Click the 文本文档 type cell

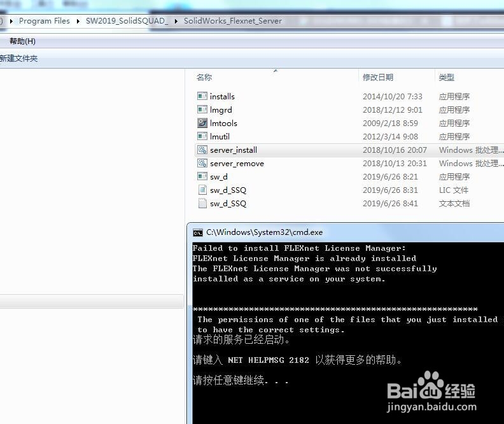pyautogui.click(x=454, y=204)
